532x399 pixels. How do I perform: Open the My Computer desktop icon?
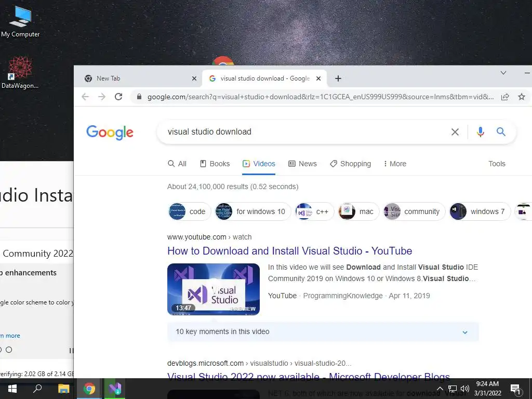point(20,20)
